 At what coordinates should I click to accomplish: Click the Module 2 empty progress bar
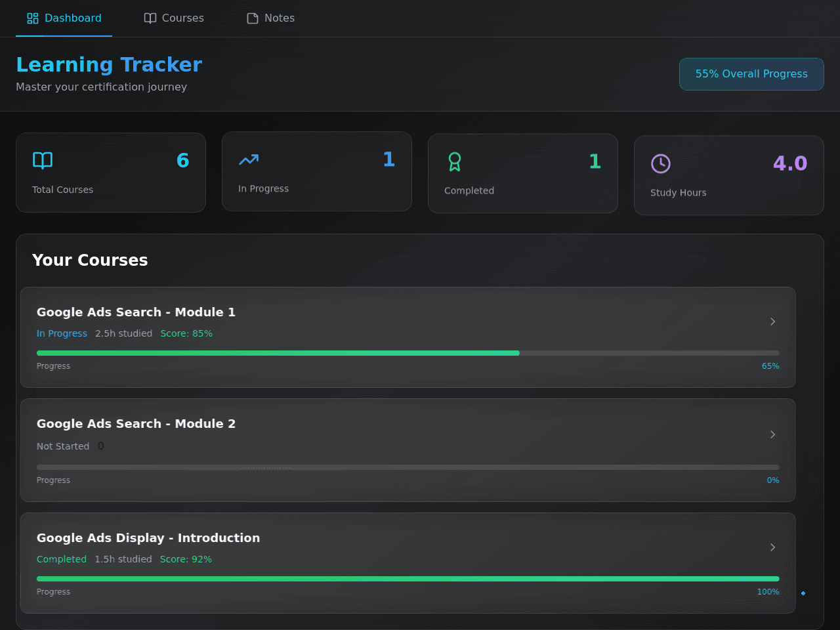tap(408, 467)
